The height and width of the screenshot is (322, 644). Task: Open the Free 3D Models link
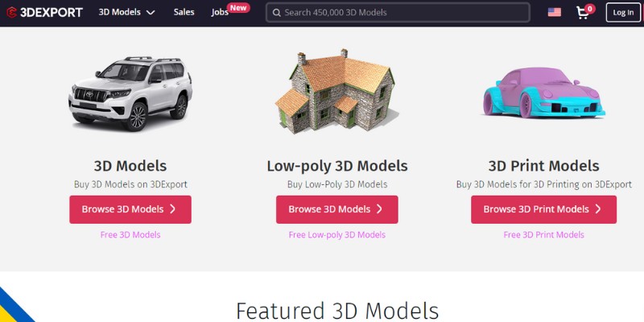(x=130, y=234)
